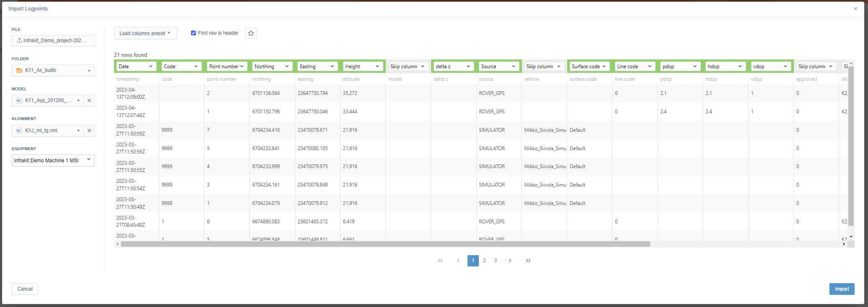Click the file upload icon field
This screenshot has height=307, width=868.
coord(53,41)
